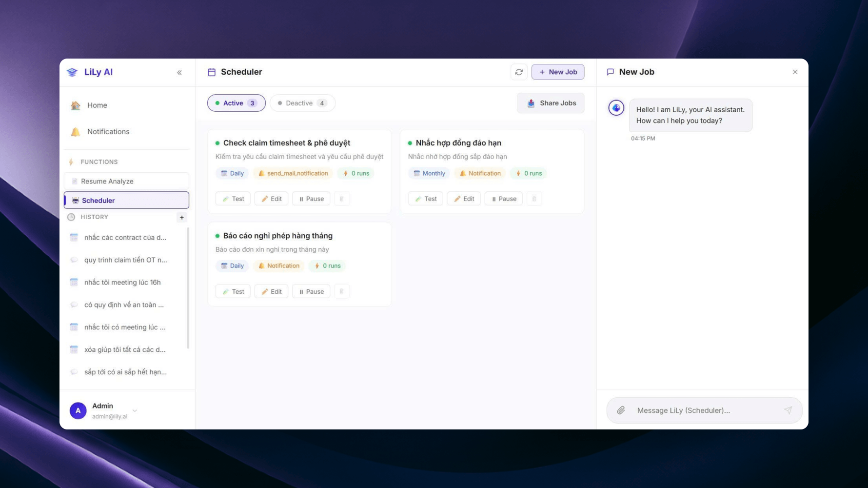Image resolution: width=868 pixels, height=488 pixels.
Task: Click the Share Jobs button
Action: click(x=551, y=103)
